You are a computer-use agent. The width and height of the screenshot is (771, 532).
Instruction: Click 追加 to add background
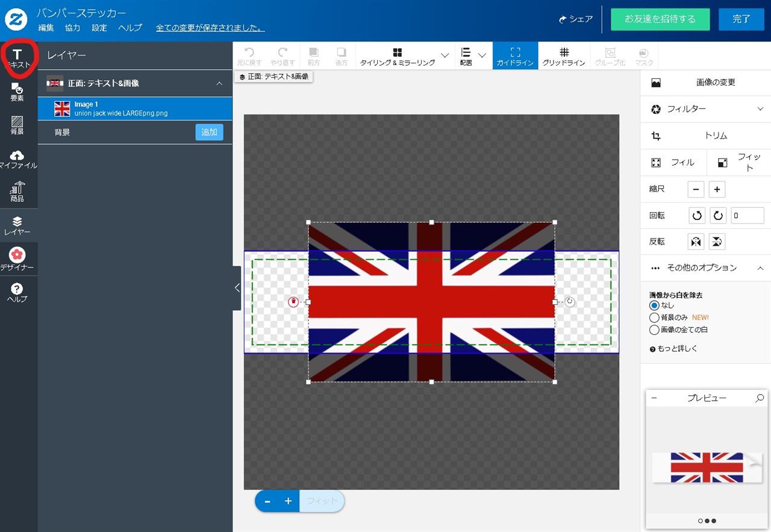(209, 133)
